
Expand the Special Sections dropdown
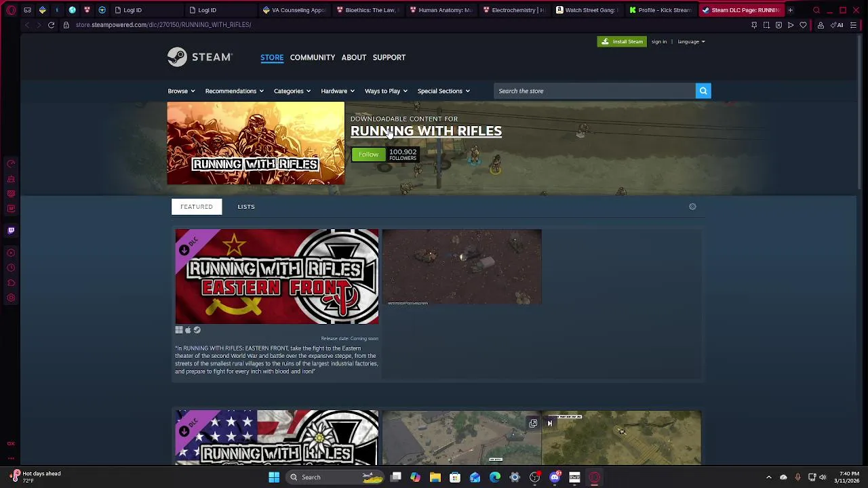443,91
